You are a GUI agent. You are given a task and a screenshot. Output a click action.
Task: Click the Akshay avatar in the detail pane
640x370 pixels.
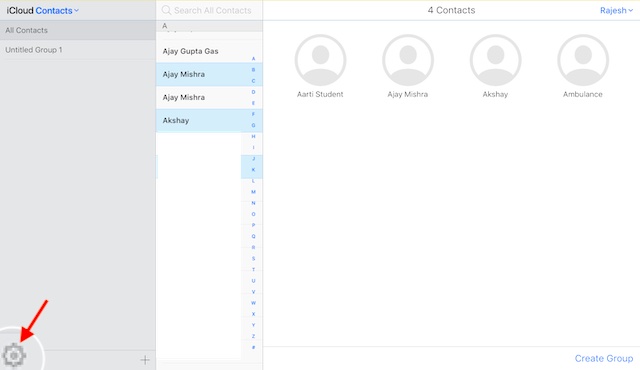496,60
